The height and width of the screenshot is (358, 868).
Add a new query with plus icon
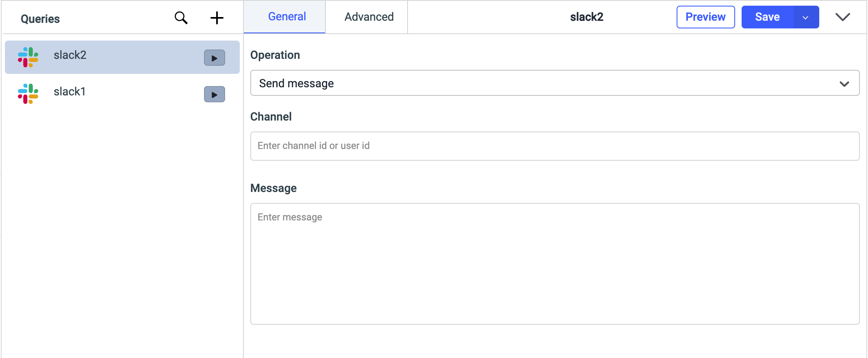217,18
